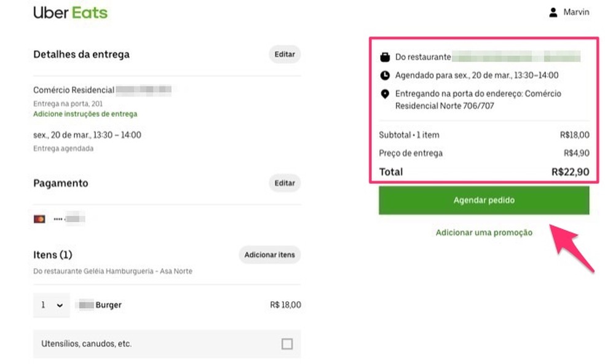Click the restaurant shopping bag icon

(385, 56)
